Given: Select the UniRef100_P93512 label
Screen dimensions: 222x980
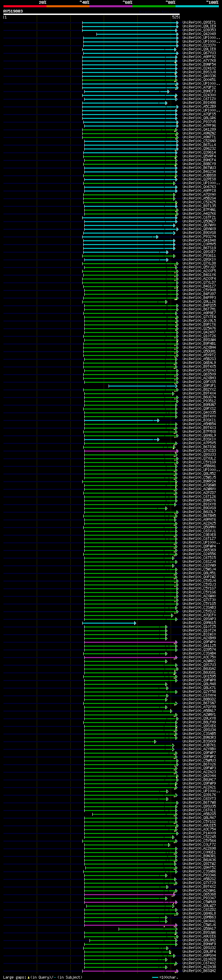Looking at the screenshot, I should coord(199,401).
